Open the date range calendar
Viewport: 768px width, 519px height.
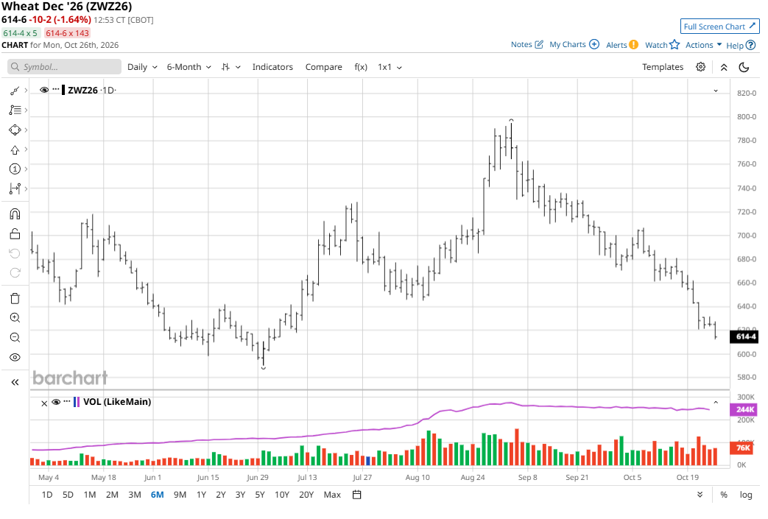pos(357,495)
